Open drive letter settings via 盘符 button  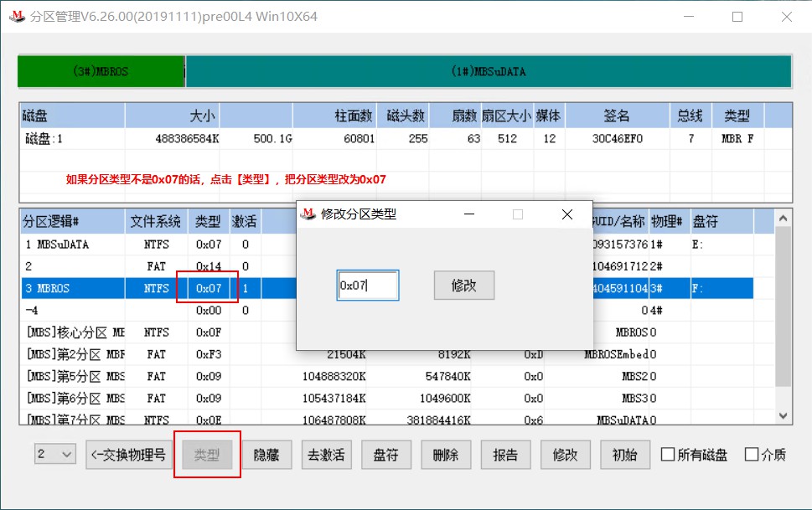coord(385,455)
